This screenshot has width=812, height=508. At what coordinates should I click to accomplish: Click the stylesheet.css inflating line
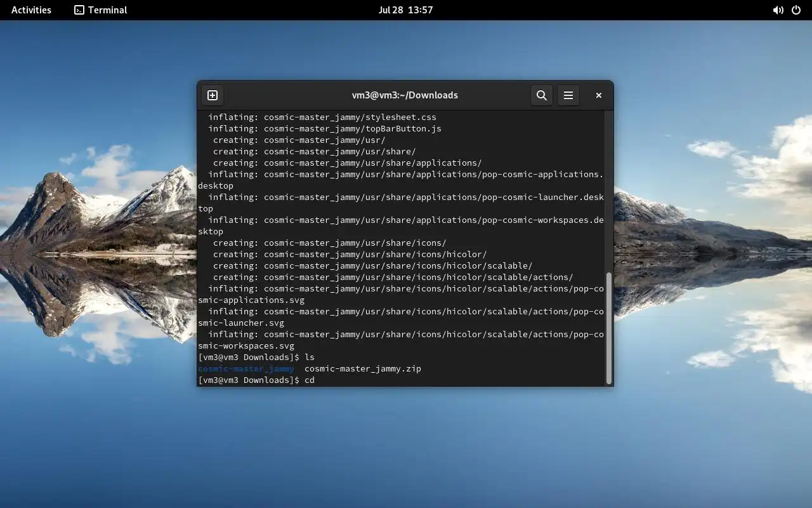point(322,117)
